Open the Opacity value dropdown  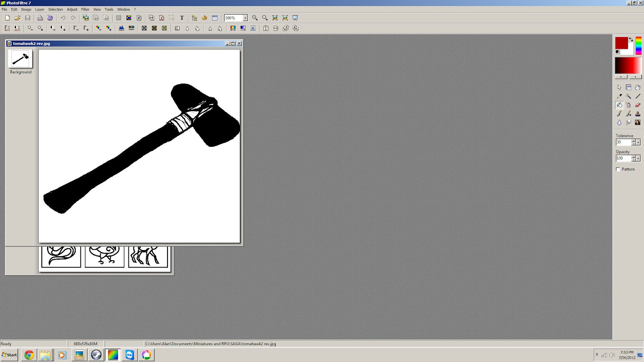click(638, 158)
